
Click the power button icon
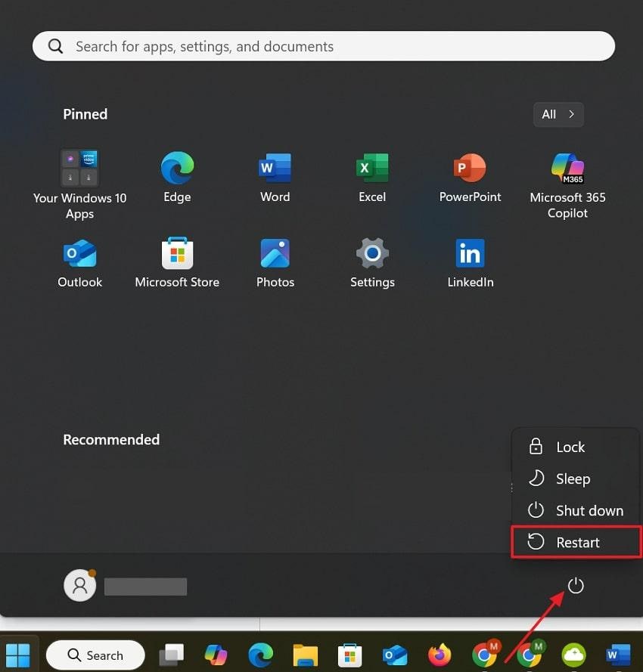576,585
